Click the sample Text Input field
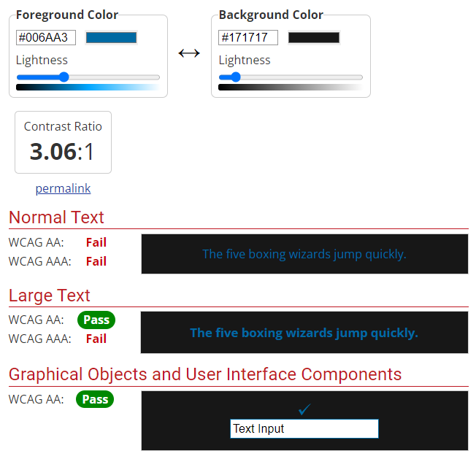Image resolution: width=476 pixels, height=459 pixels. pos(304,428)
